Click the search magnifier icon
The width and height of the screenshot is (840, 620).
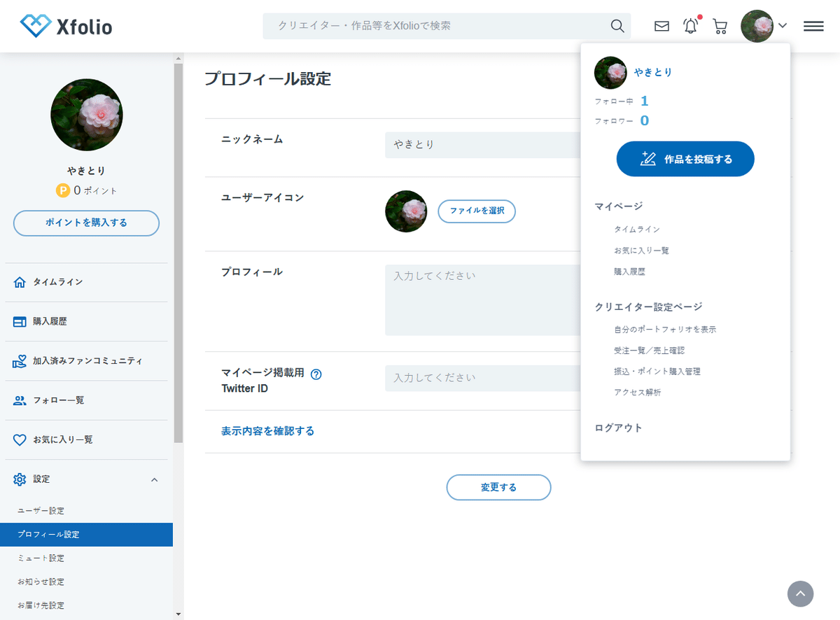point(617,26)
